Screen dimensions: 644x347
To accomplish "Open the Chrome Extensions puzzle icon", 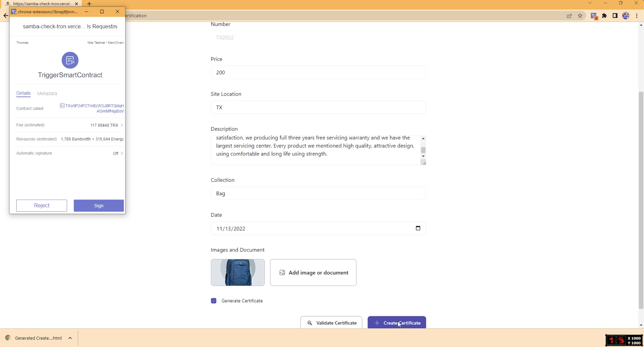I will click(x=604, y=16).
